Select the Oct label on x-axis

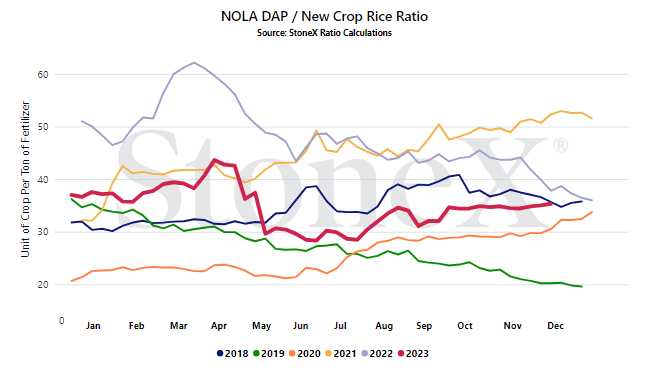[x=465, y=326]
